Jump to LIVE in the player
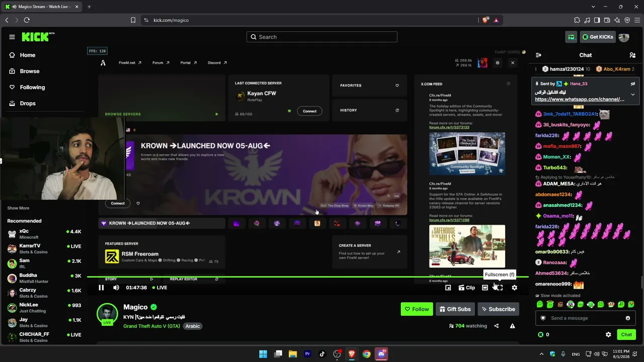Screen dimensions: 644x362 point(159,288)
